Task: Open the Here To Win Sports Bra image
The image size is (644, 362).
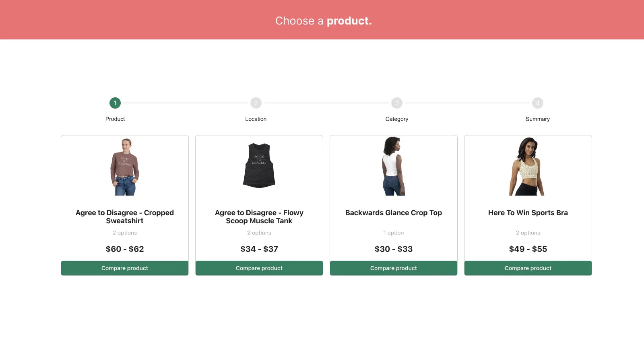Action: pyautogui.click(x=528, y=166)
